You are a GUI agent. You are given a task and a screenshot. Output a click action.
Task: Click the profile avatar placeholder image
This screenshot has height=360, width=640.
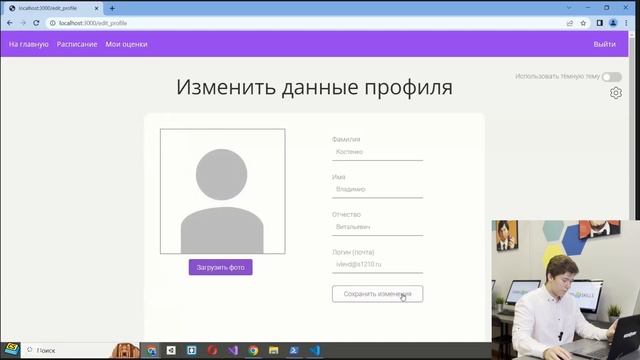(x=222, y=191)
